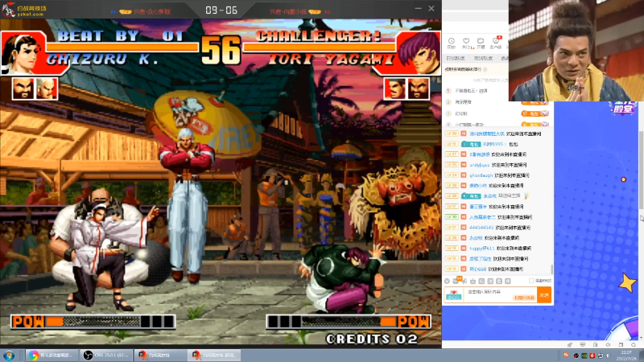This screenshot has height=362, width=644.
Task: Click the small orange pill button inside input box
Action: click(x=524, y=298)
